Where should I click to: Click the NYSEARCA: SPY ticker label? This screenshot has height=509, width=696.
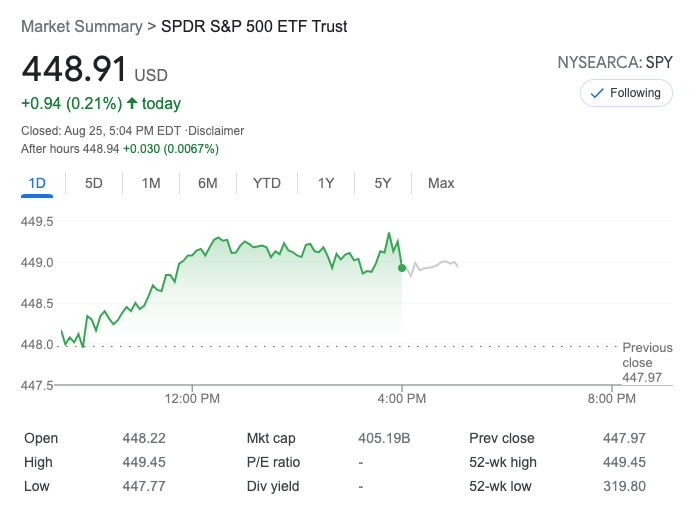(x=615, y=63)
